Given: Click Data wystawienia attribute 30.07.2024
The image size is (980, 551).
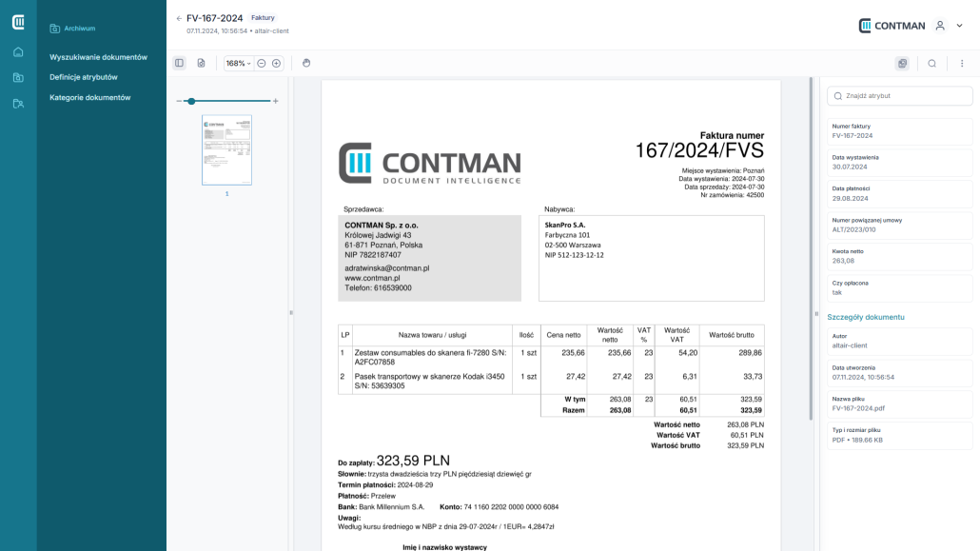Looking at the screenshot, I should click(x=899, y=163).
